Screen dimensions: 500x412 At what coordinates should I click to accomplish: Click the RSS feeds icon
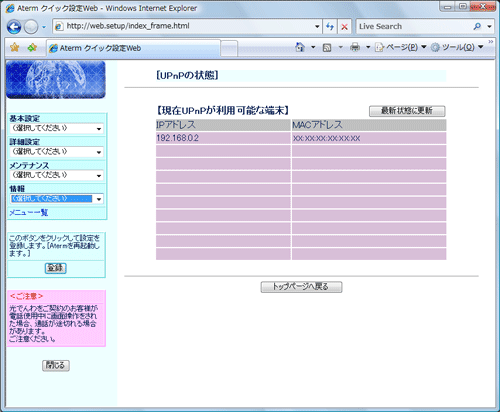[x=327, y=48]
